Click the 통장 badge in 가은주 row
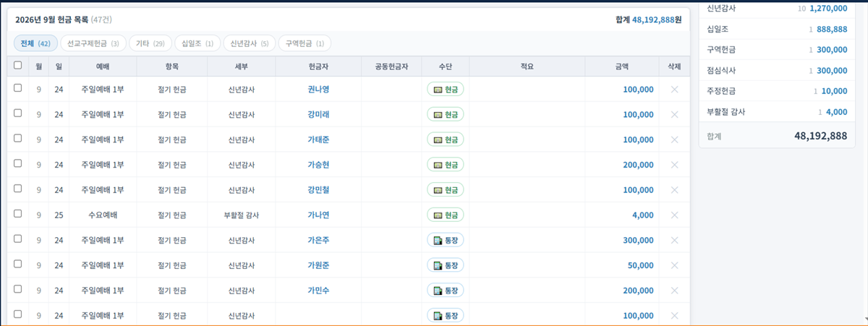The width and height of the screenshot is (868, 326). 445,240
